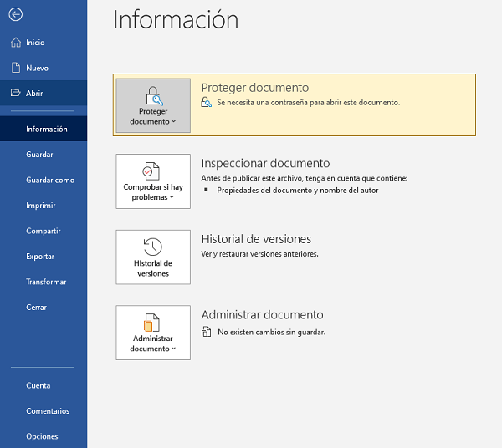This screenshot has width=502, height=448.
Task: Click the Abrir folder icon
Action: coord(15,94)
